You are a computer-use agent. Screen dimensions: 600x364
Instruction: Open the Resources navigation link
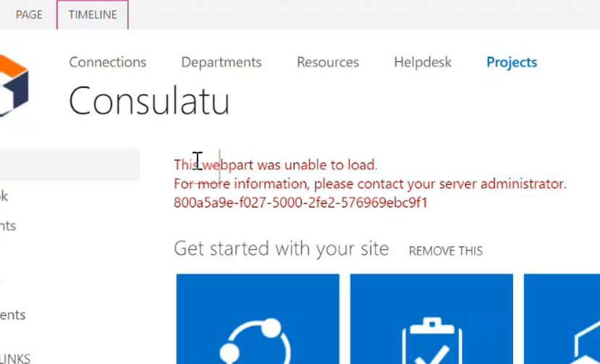tap(327, 62)
